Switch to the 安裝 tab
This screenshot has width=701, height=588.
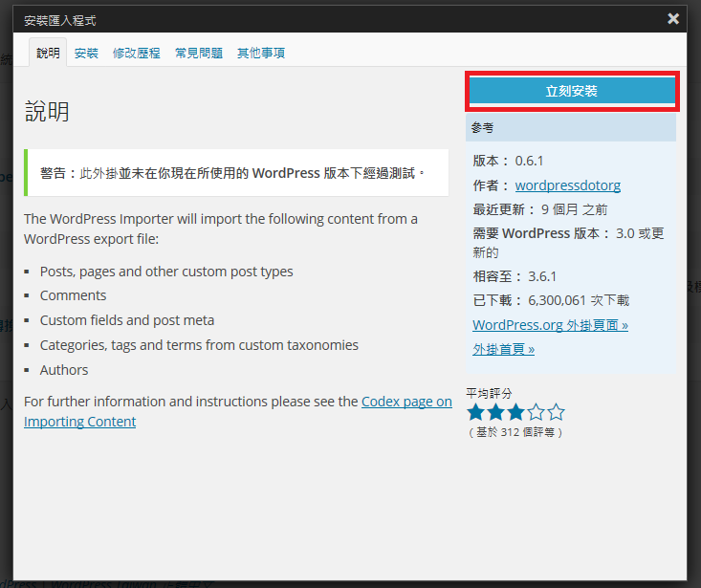(x=86, y=54)
